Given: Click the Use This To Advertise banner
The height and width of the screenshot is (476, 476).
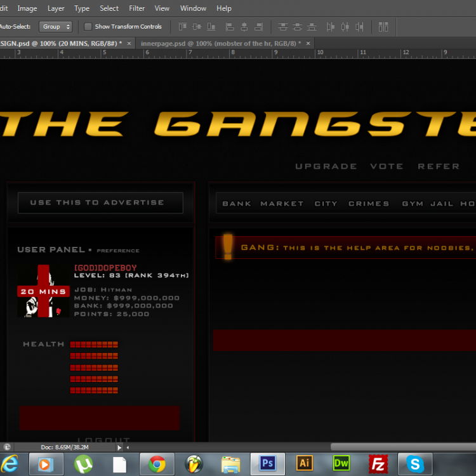Looking at the screenshot, I should pyautogui.click(x=100, y=202).
